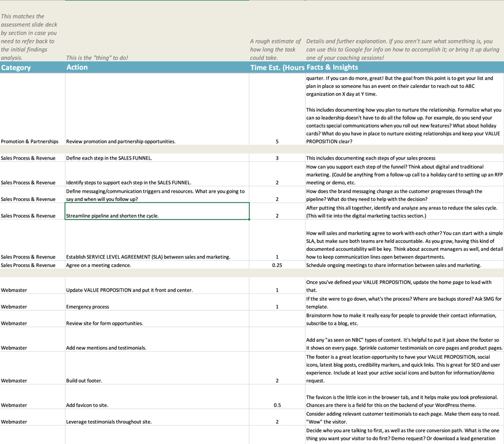Screen dimensions: 504x444
Task: Click the 'as seen on NBC' insight cell
Action: tap(404, 339)
